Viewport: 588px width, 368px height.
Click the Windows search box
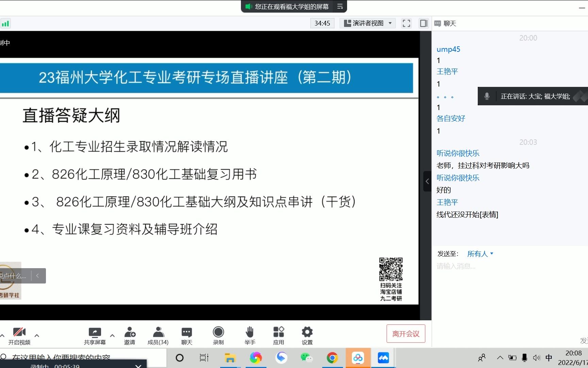pyautogui.click(x=83, y=357)
